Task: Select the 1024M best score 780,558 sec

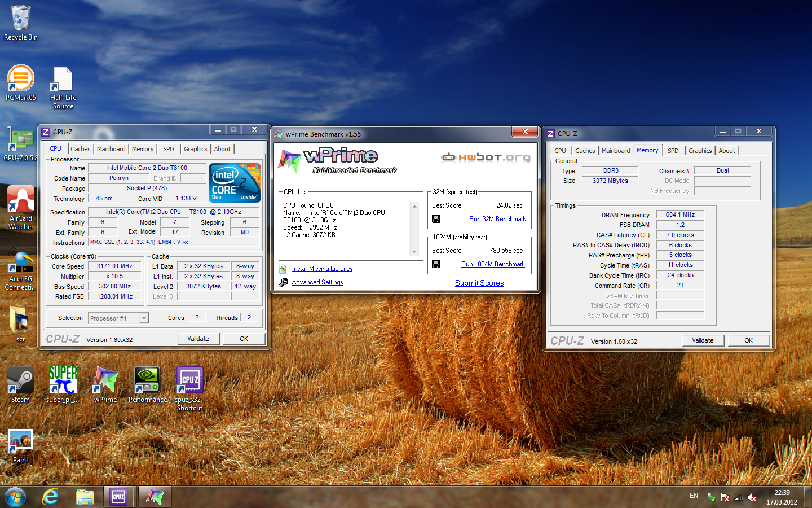Action: [506, 251]
